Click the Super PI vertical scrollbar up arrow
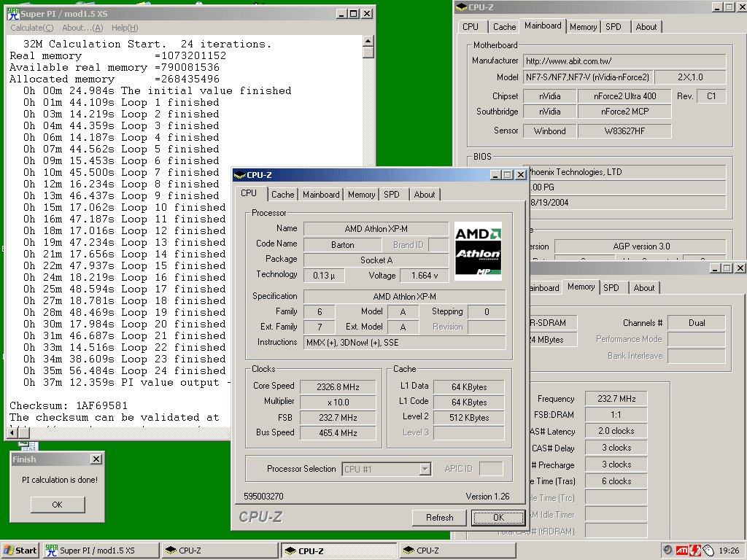Image resolution: width=747 pixels, height=560 pixels. (x=368, y=41)
